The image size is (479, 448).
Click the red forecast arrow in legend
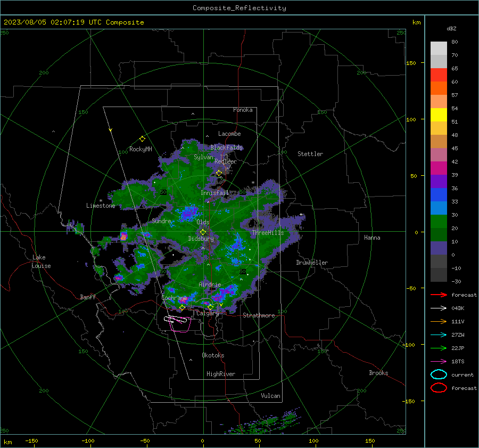point(439,295)
